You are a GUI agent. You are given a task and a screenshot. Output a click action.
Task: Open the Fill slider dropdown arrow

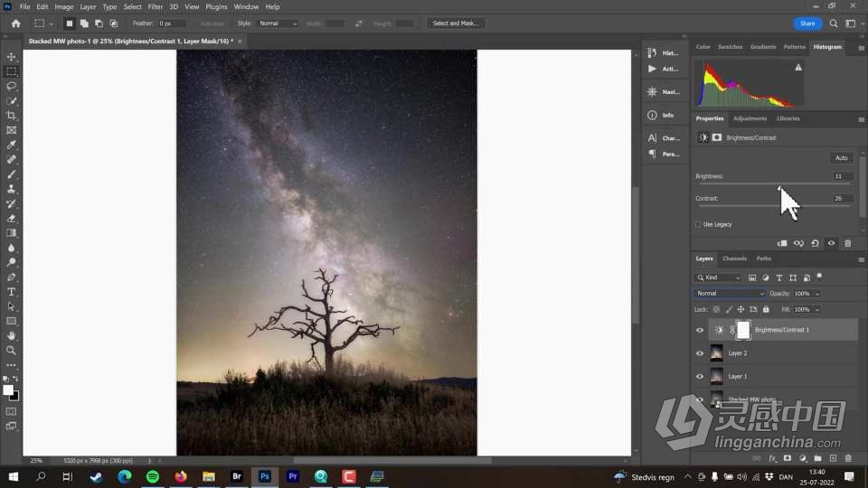coord(817,310)
